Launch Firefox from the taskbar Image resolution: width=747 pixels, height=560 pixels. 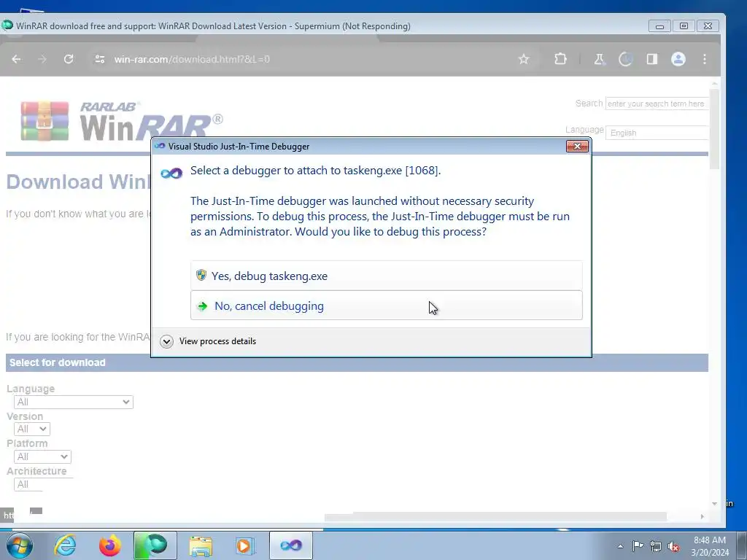tap(109, 545)
